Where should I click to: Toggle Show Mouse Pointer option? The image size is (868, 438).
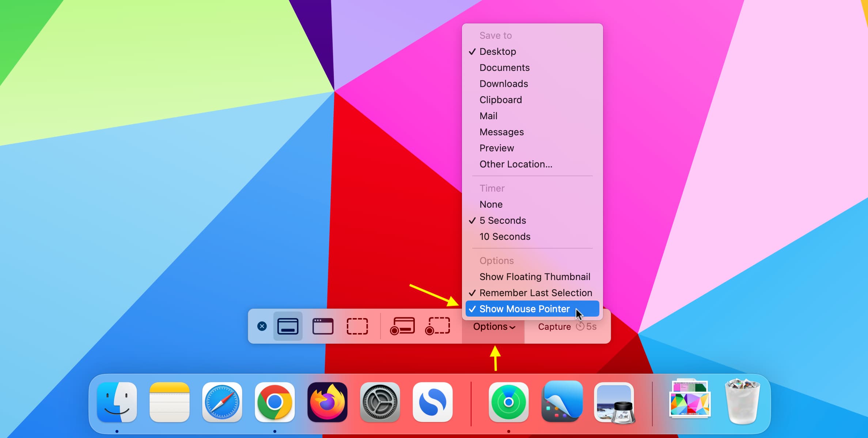(532, 309)
